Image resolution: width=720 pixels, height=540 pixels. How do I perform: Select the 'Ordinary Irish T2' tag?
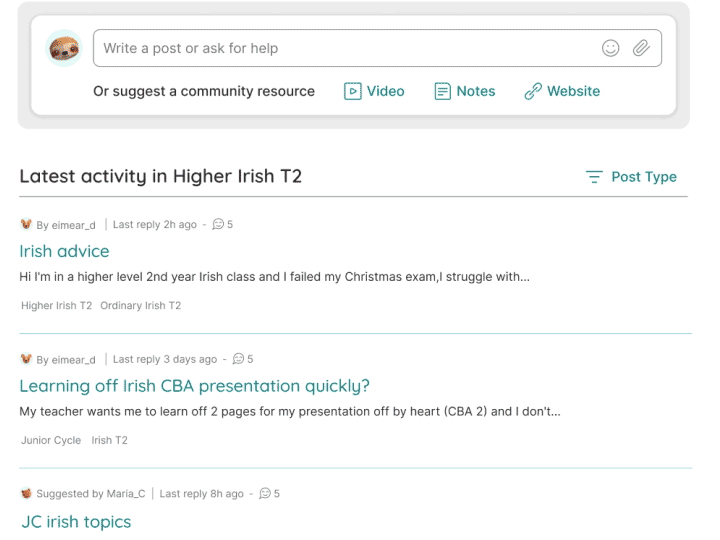pos(140,306)
